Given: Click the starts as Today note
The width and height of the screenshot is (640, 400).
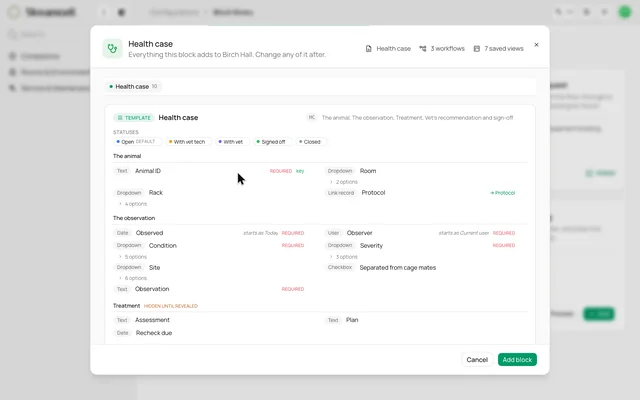Looking at the screenshot, I should (x=260, y=233).
